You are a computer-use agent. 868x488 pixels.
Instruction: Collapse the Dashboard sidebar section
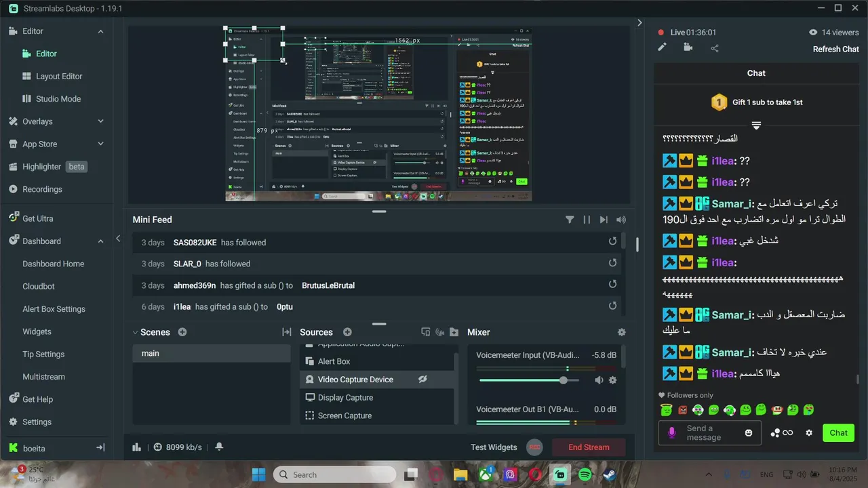pyautogui.click(x=100, y=241)
